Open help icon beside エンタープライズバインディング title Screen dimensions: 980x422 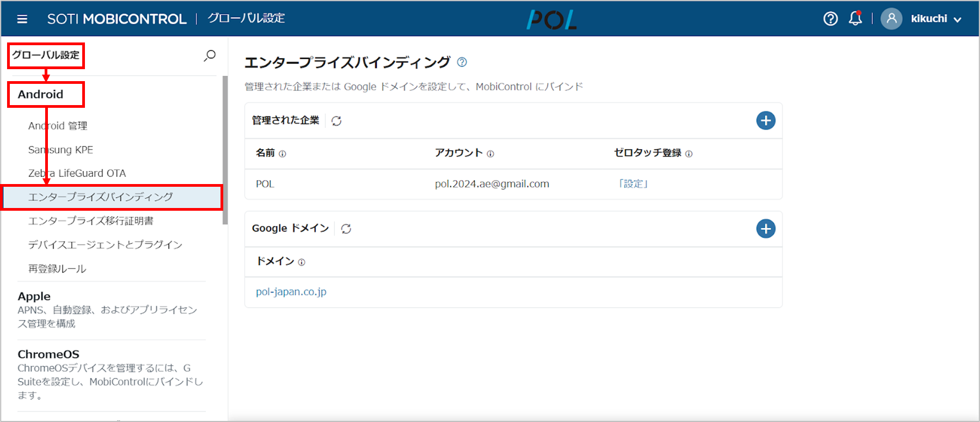tap(462, 62)
